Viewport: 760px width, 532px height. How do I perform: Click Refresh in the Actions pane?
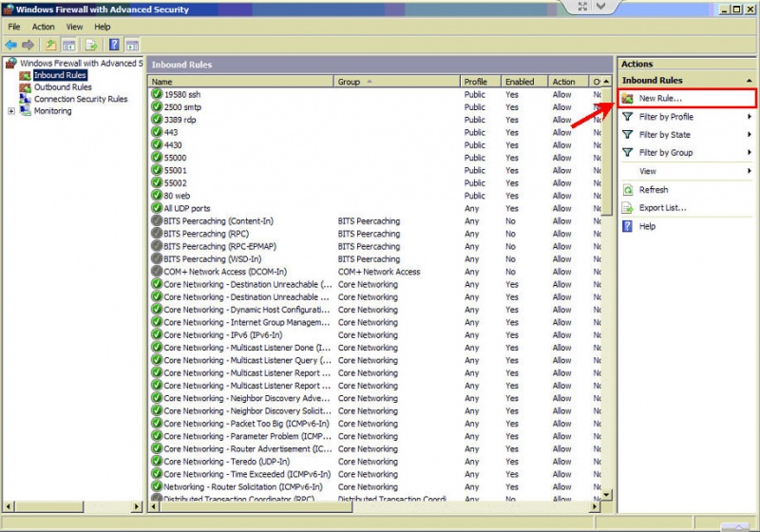pos(654,190)
